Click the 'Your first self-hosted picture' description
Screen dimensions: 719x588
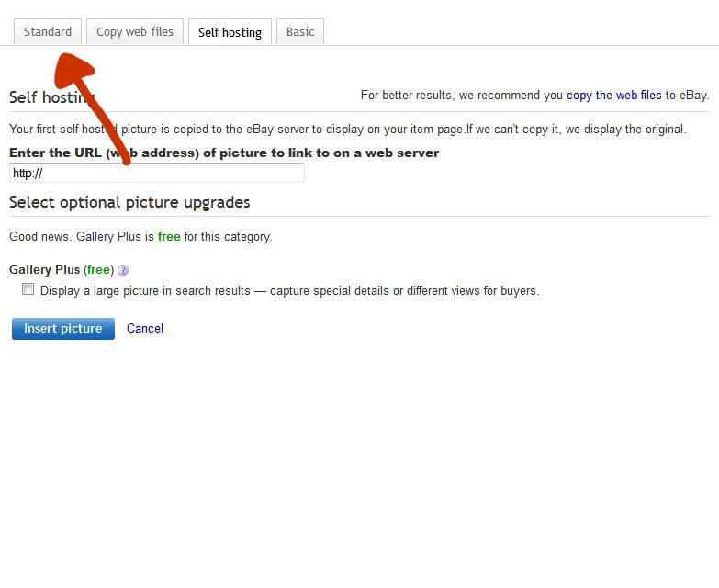[x=347, y=130]
